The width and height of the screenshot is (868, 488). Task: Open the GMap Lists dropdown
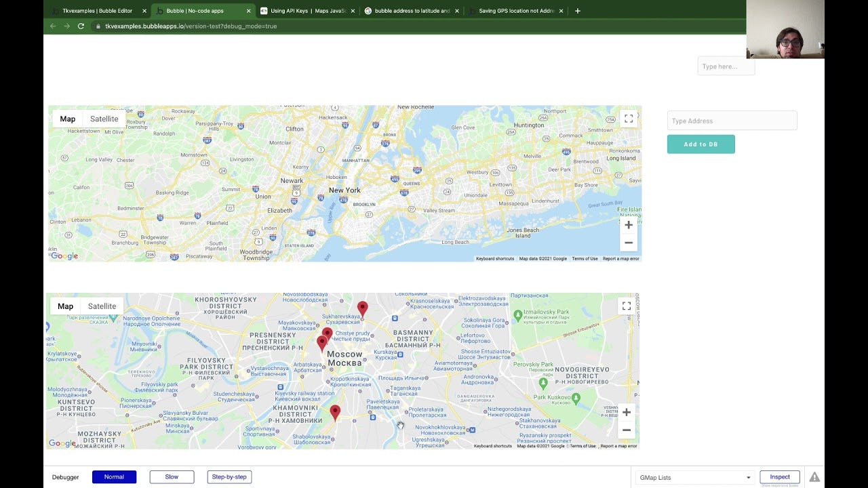coord(694,478)
